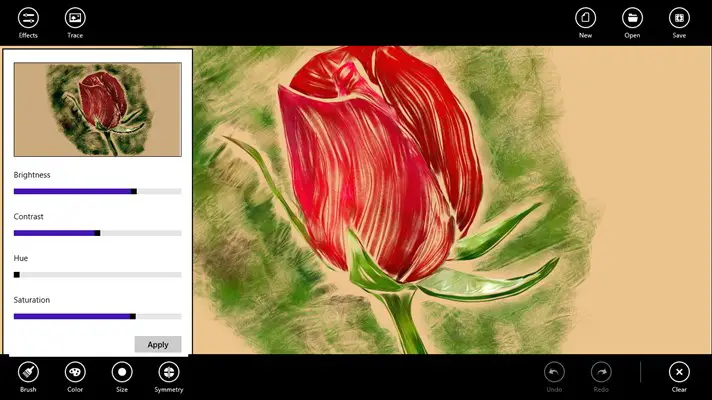Clear the canvas
Screen dimensions: 712x400
pos(679,372)
